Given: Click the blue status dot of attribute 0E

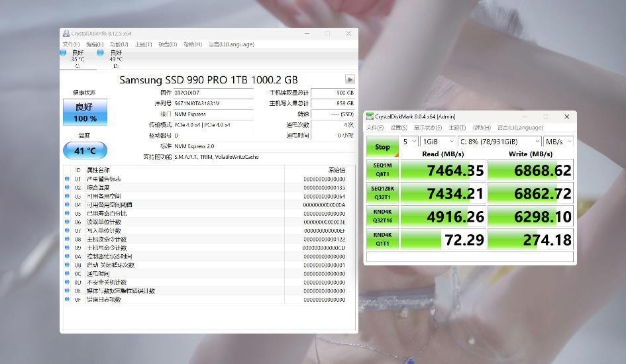Looking at the screenshot, I should coord(67,291).
